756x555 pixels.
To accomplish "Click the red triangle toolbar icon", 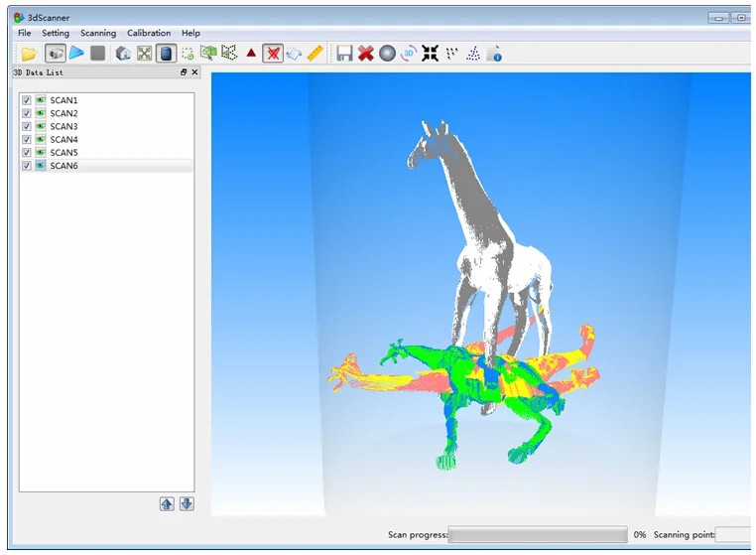I will click(251, 53).
